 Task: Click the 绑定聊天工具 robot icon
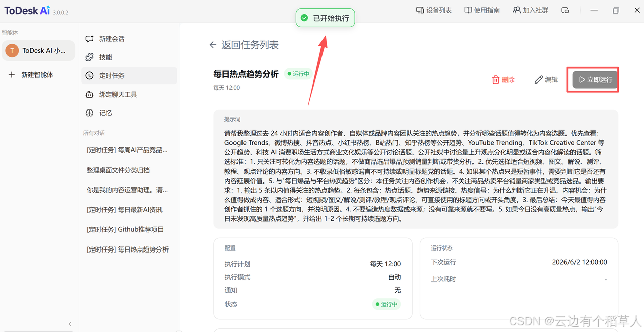pyautogui.click(x=90, y=94)
